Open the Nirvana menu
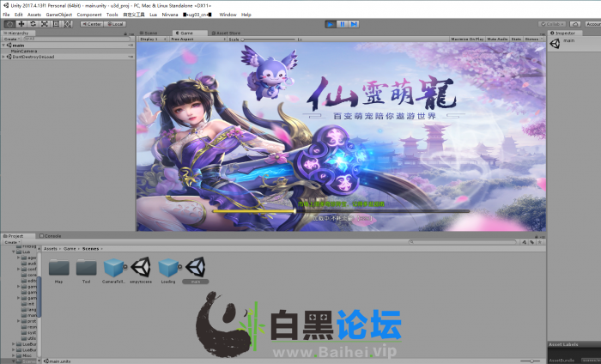601x364 pixels. coord(170,15)
